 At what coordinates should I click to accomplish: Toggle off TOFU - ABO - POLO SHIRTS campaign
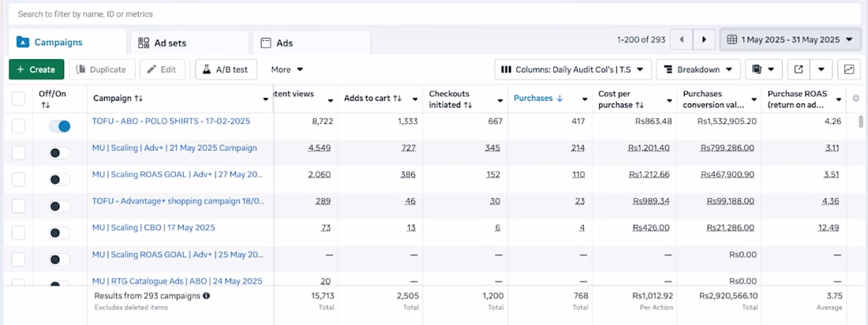(59, 126)
